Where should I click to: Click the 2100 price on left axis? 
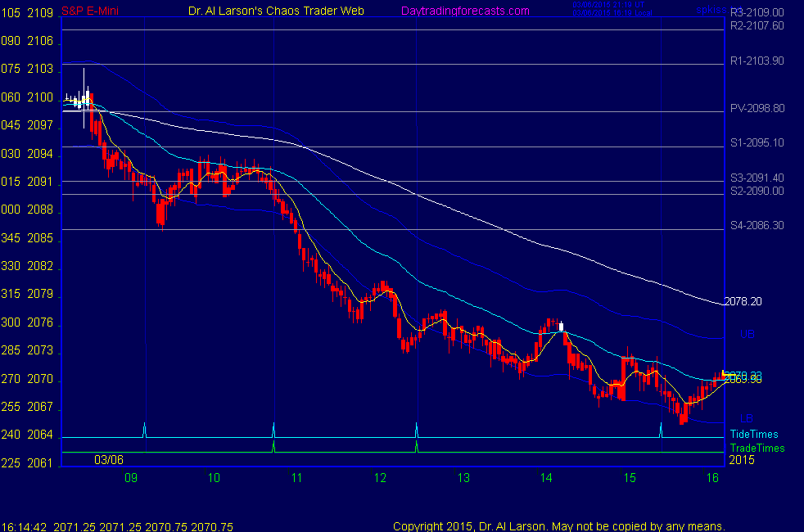[x=40, y=97]
